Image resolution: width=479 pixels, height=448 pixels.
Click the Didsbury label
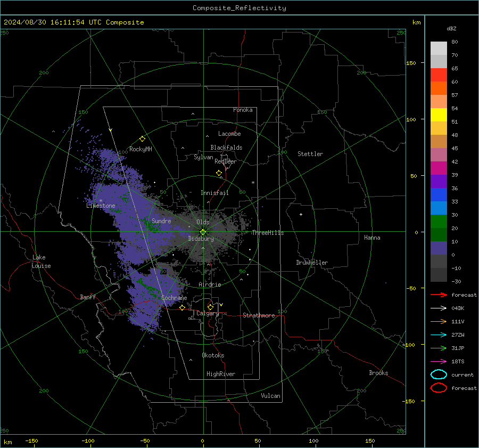(x=201, y=239)
